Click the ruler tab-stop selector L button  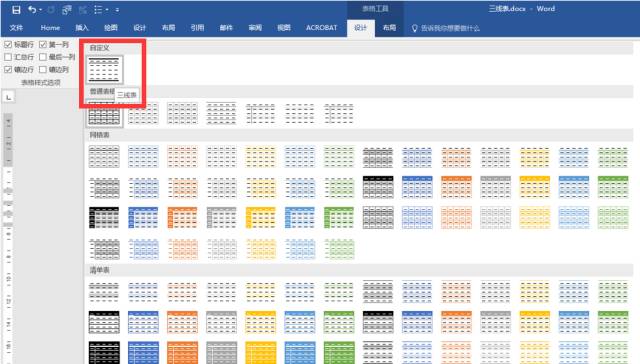coord(9,97)
